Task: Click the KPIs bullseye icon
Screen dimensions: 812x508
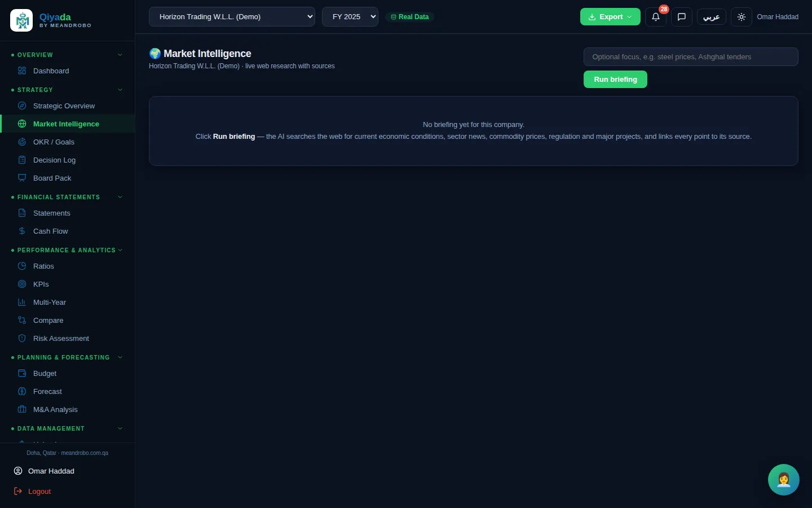Action: tap(22, 284)
